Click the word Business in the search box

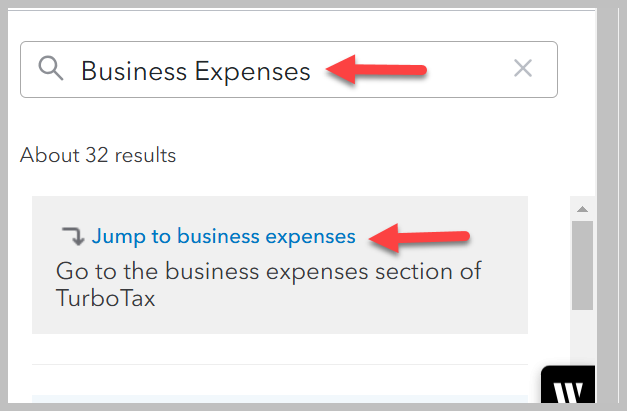point(134,71)
